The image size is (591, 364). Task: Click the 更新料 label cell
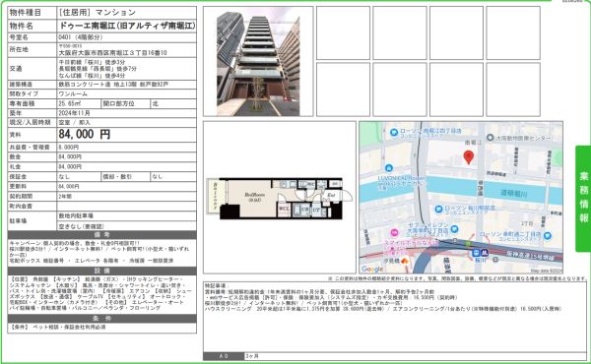(33, 186)
